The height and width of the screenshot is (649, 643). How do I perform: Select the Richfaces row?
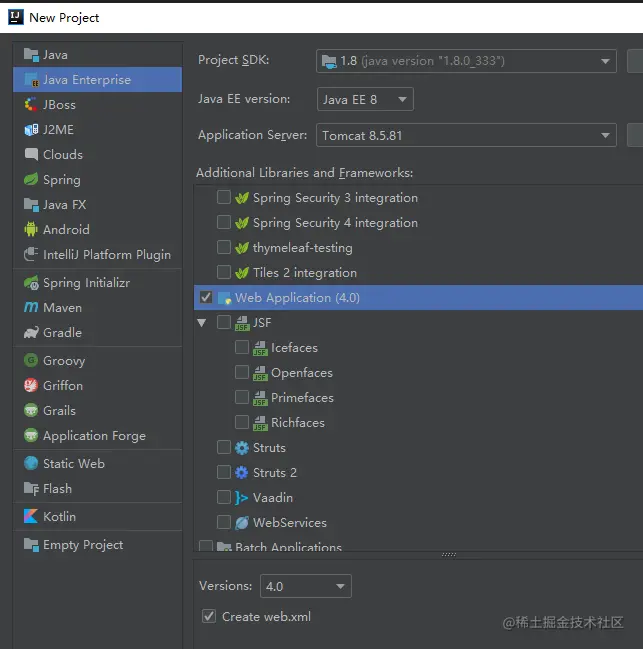tap(418, 423)
